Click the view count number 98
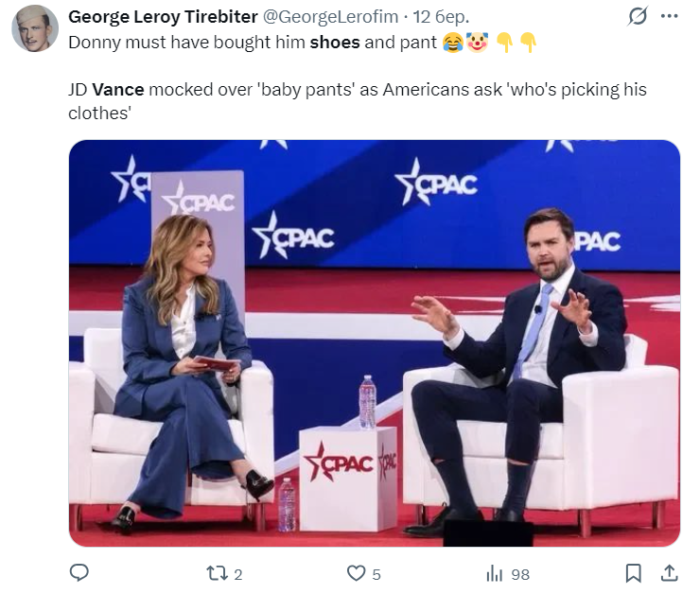700x594 pixels. (520, 574)
